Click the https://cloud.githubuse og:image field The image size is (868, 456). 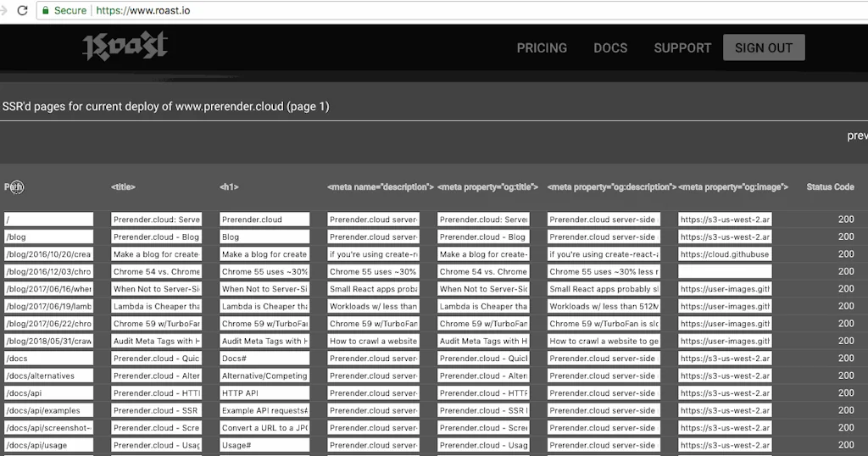[x=725, y=254]
